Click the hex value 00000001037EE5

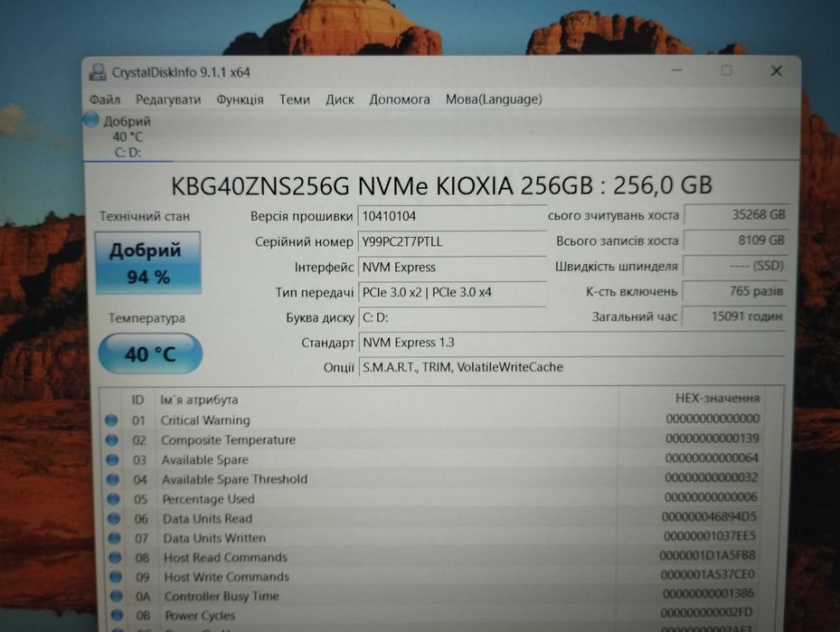710,536
